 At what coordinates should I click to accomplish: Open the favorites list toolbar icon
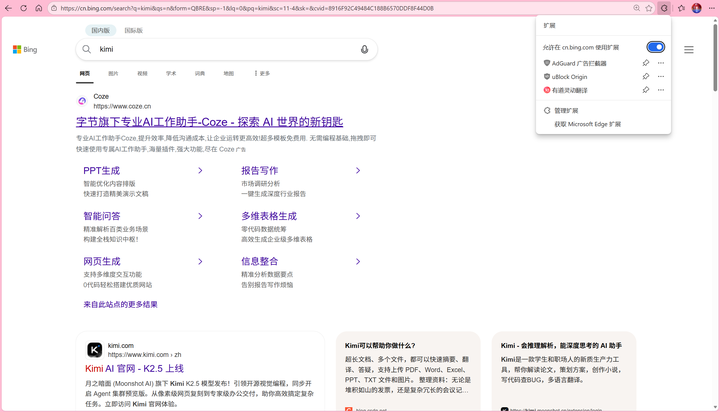(x=681, y=8)
